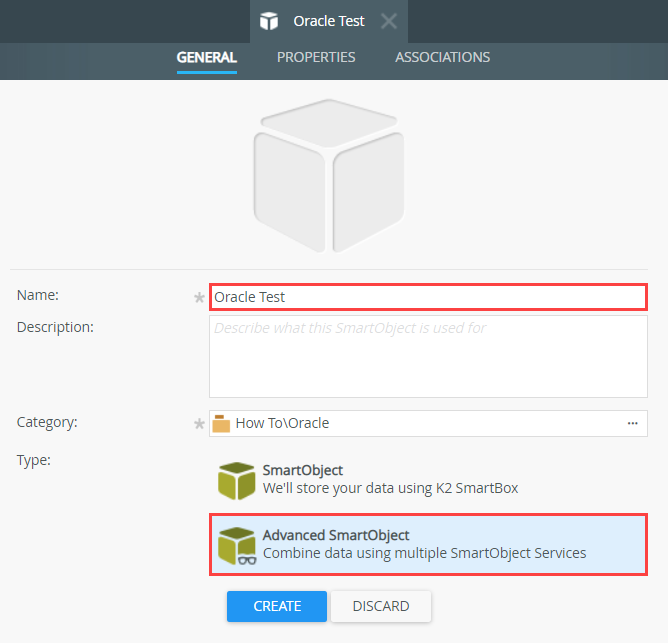The width and height of the screenshot is (668, 643).
Task: Click the Category label text
Action: pos(47,422)
